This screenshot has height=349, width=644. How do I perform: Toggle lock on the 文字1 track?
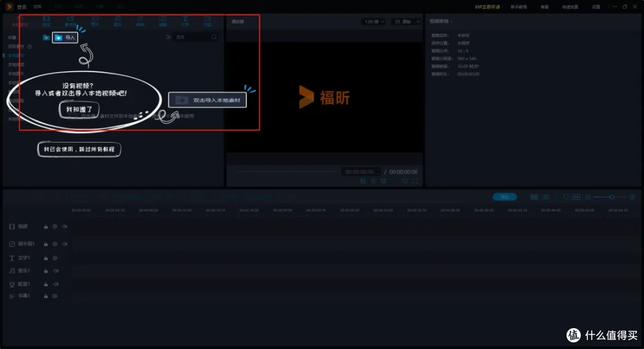45,258
